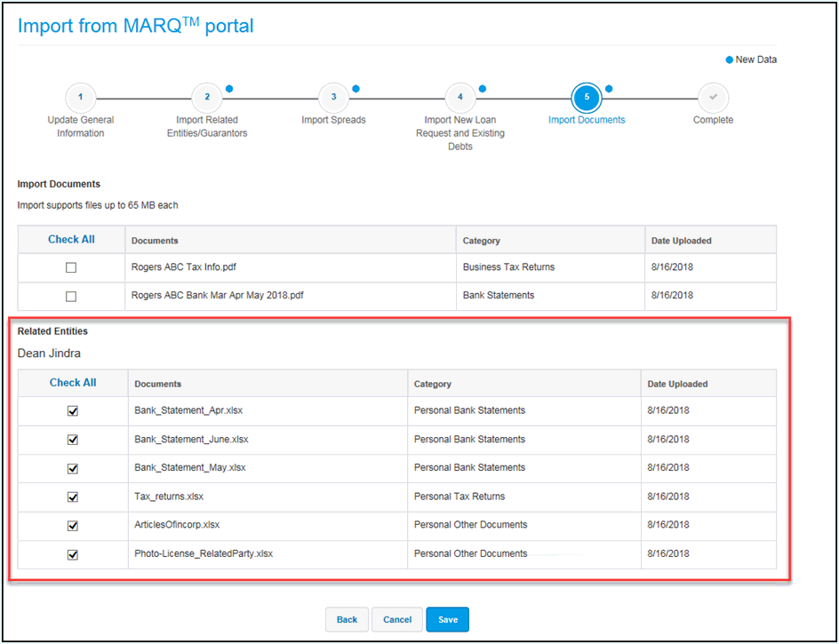Select Import Documents step label
The width and height of the screenshot is (839, 644).
(x=587, y=120)
